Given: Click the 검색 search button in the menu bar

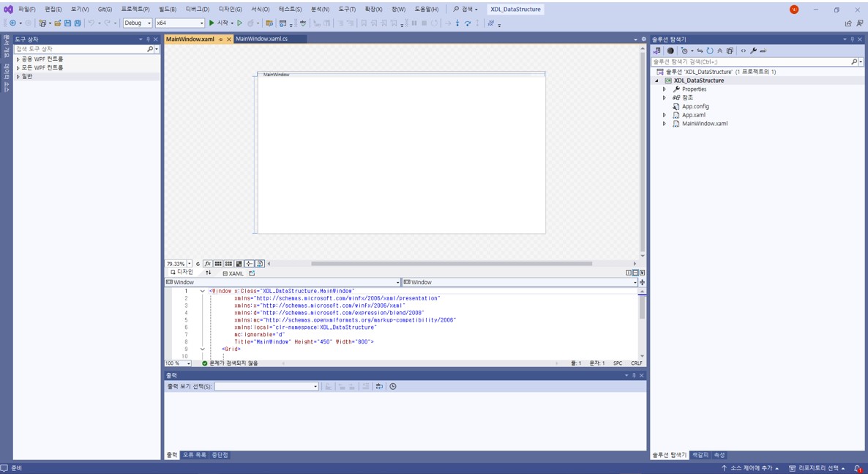Looking at the screenshot, I should coord(465,10).
